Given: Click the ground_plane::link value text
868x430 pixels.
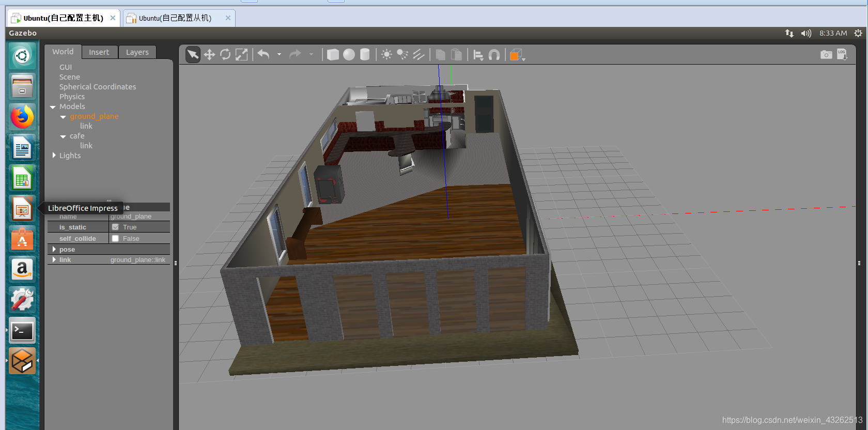Looking at the screenshot, I should point(138,260).
